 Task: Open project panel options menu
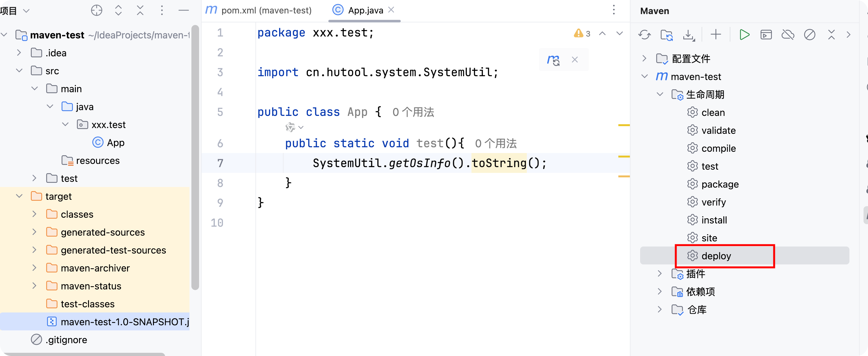pos(162,11)
